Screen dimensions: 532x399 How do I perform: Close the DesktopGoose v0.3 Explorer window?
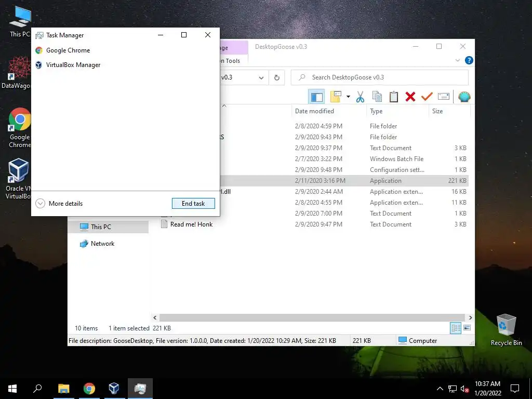click(463, 46)
